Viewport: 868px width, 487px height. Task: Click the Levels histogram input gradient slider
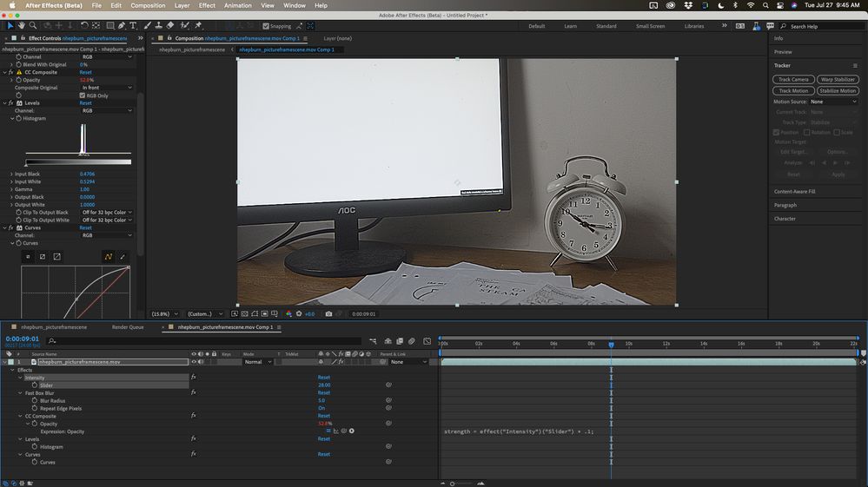tap(78, 162)
